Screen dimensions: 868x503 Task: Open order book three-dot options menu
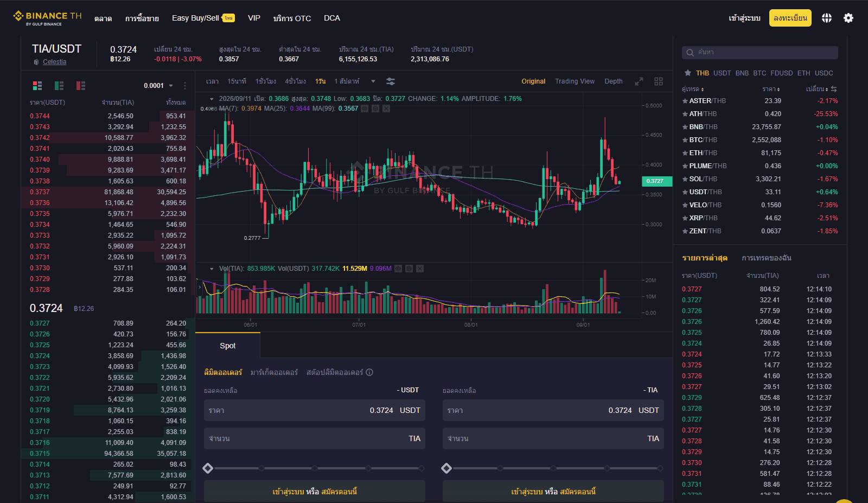click(185, 86)
